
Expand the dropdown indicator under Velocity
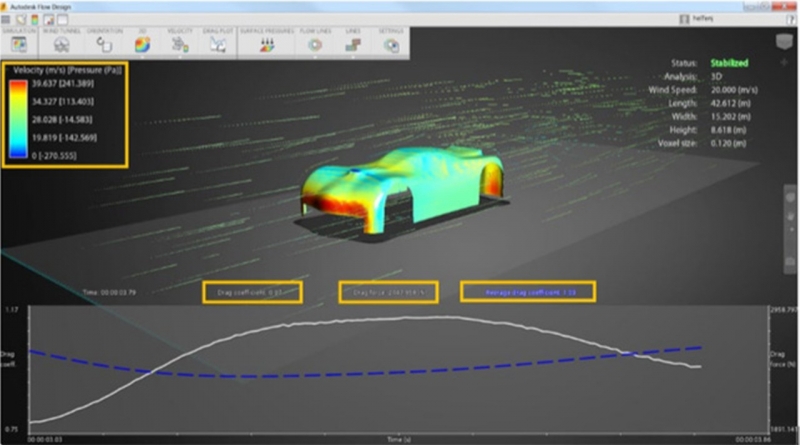(x=181, y=56)
